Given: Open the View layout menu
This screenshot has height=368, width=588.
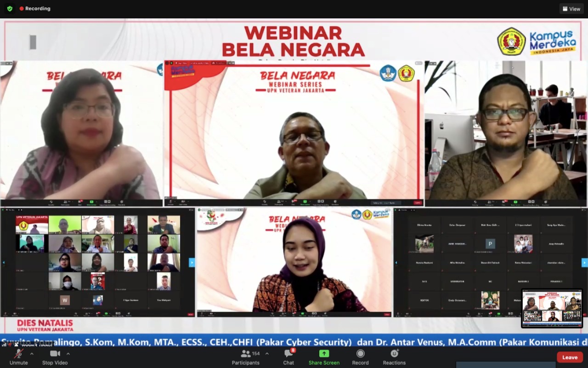Looking at the screenshot, I should tap(571, 9).
